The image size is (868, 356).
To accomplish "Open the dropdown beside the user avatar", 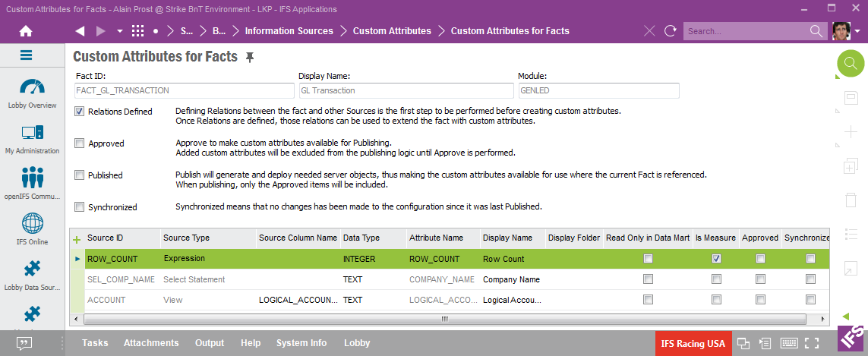I will click(858, 32).
